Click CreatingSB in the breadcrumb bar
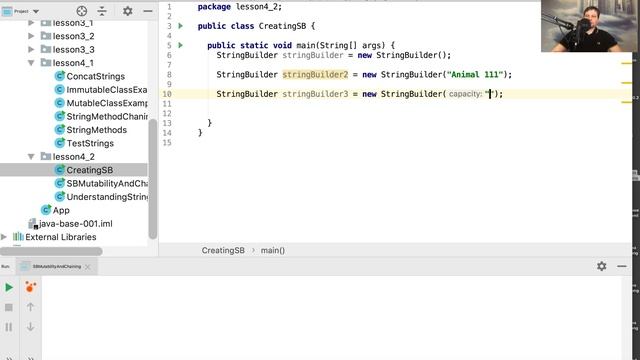 (223, 251)
